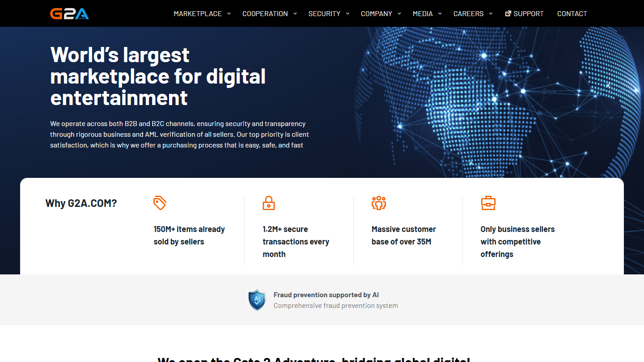Click the "Why G2A.COM?" heading

click(x=81, y=203)
